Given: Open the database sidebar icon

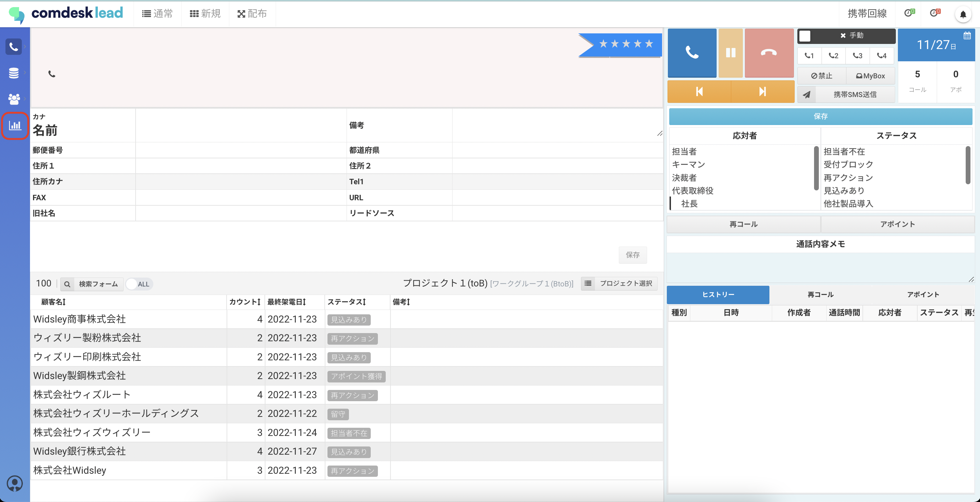Looking at the screenshot, I should click(14, 73).
